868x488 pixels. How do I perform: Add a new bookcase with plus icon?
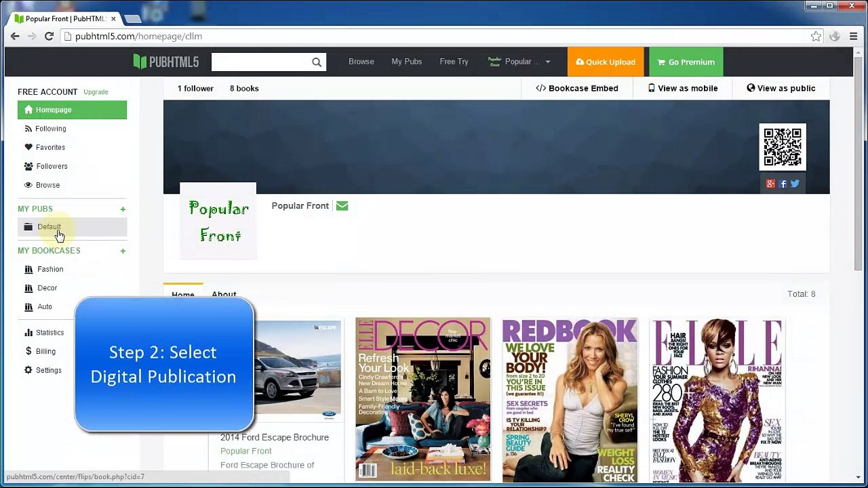(x=123, y=251)
